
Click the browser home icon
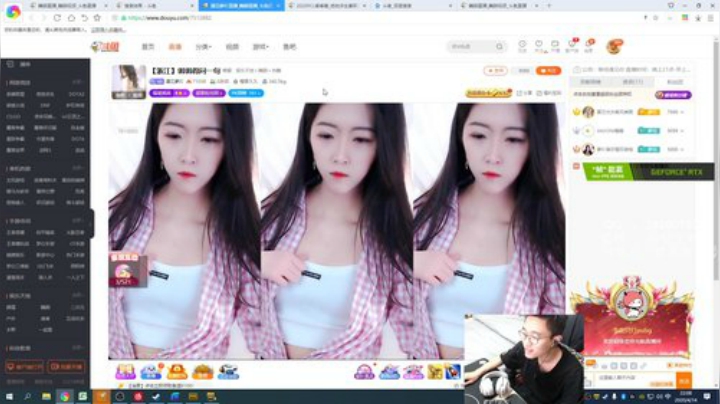pos(71,18)
